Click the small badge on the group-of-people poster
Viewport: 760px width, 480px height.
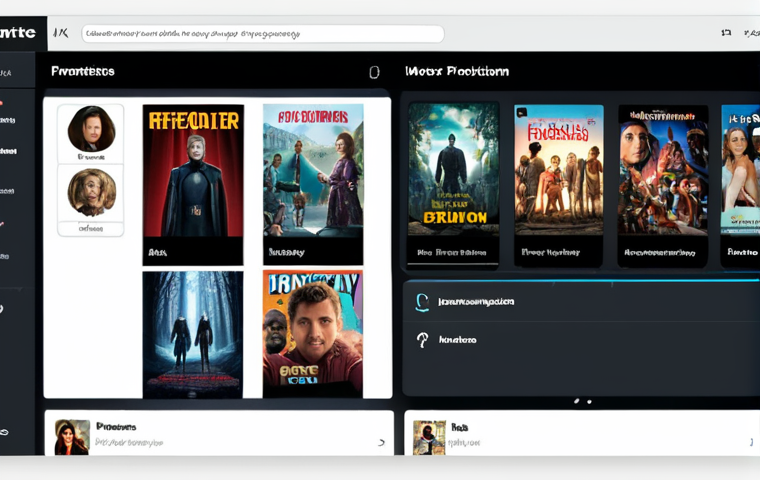[522, 112]
